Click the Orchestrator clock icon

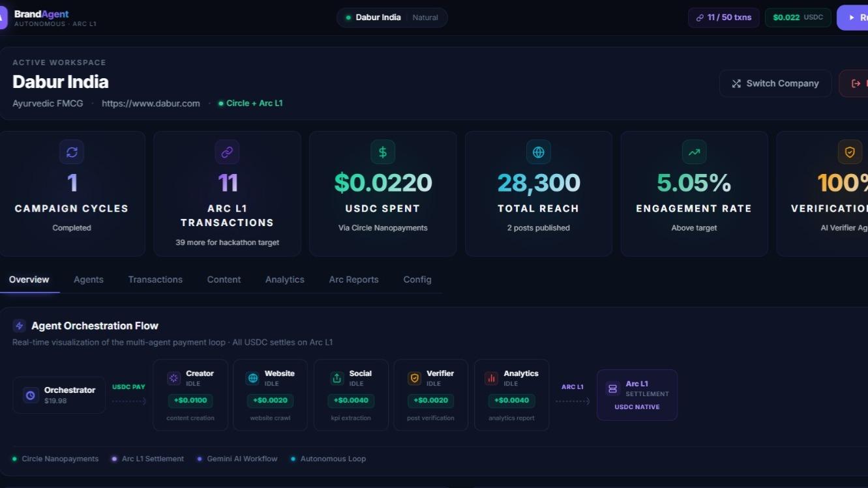pyautogui.click(x=31, y=395)
